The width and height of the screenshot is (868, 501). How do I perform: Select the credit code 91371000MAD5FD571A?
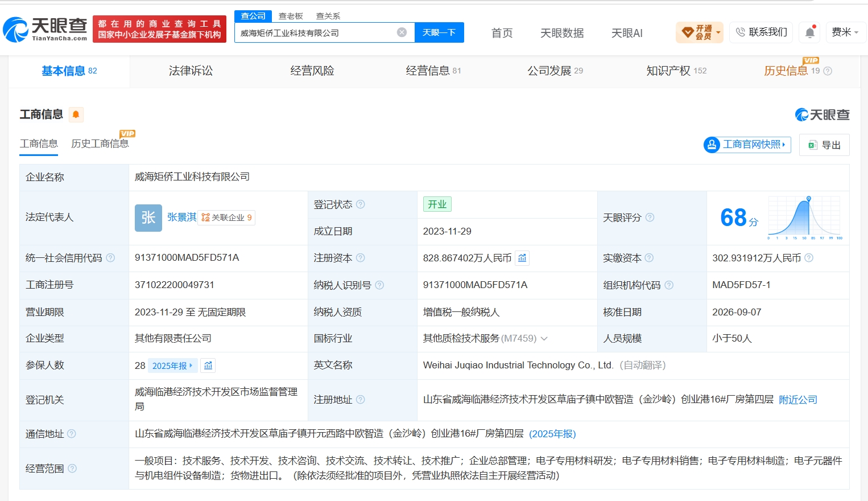(187, 258)
